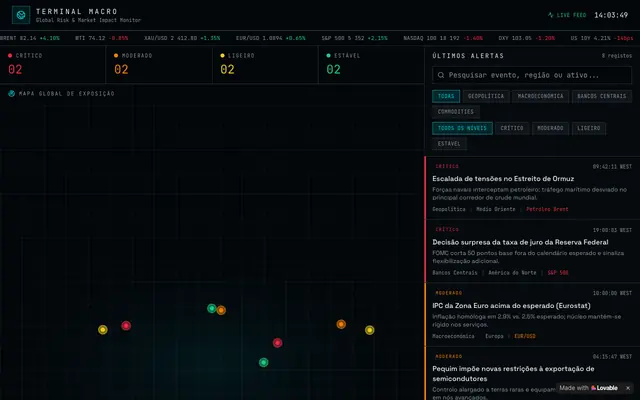This screenshot has width=640, height=400.
Task: Select the green map marker touching the orange marker
Action: click(x=211, y=308)
